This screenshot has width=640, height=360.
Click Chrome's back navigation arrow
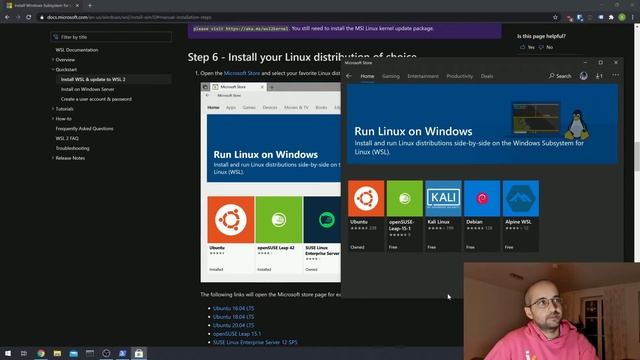point(7,17)
